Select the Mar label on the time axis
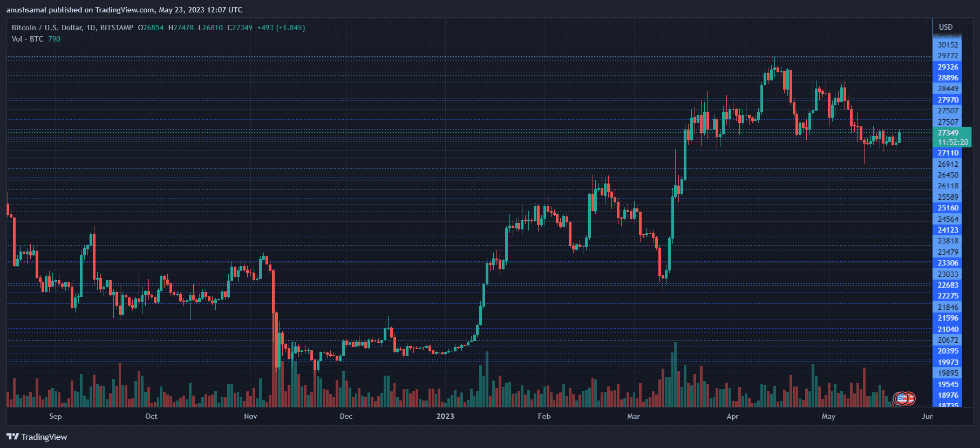 coord(634,416)
